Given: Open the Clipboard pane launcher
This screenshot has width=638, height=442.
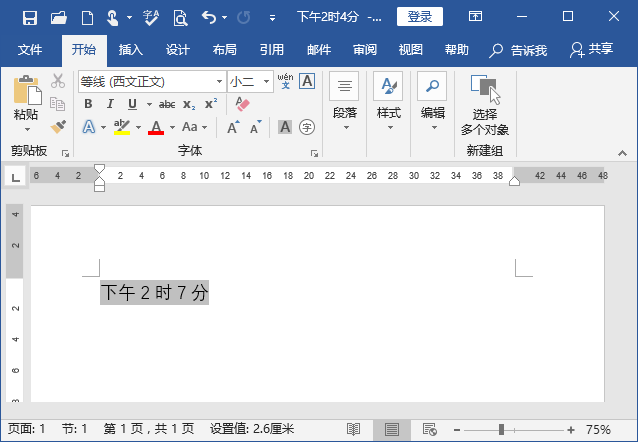Looking at the screenshot, I should (x=65, y=153).
